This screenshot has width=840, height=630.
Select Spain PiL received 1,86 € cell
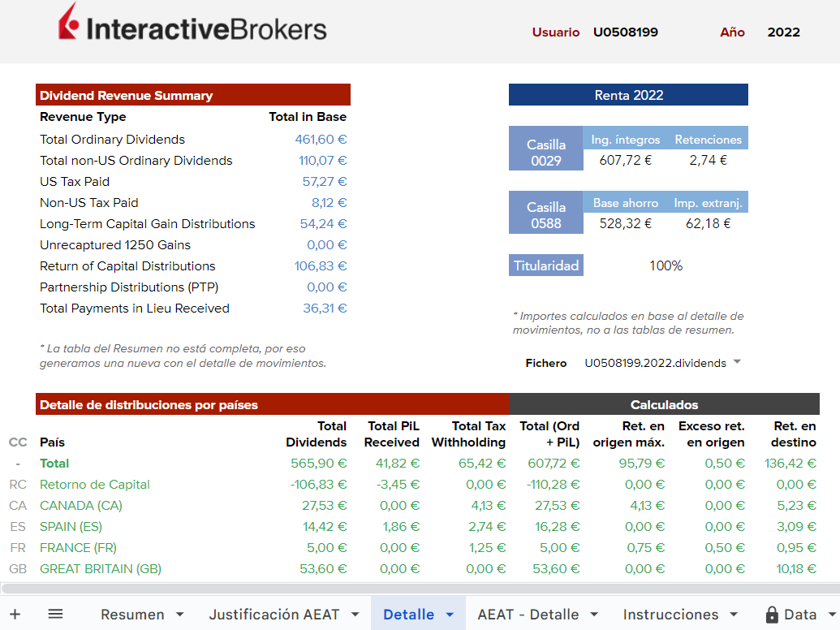pos(401,527)
